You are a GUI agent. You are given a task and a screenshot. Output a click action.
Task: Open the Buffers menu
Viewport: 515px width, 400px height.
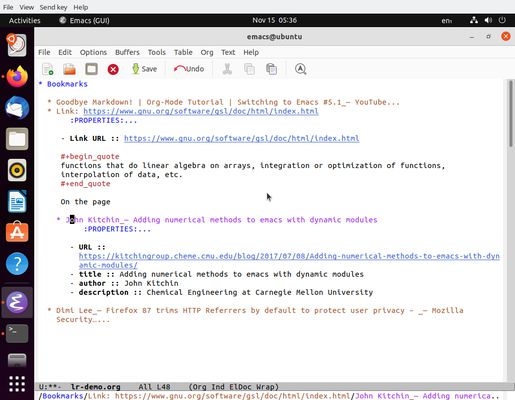pos(127,52)
